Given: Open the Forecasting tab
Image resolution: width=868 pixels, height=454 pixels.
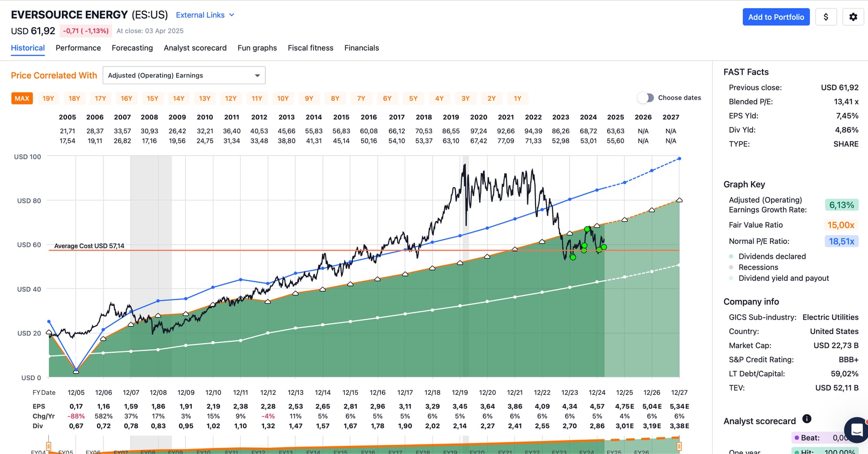Looking at the screenshot, I should click(132, 48).
